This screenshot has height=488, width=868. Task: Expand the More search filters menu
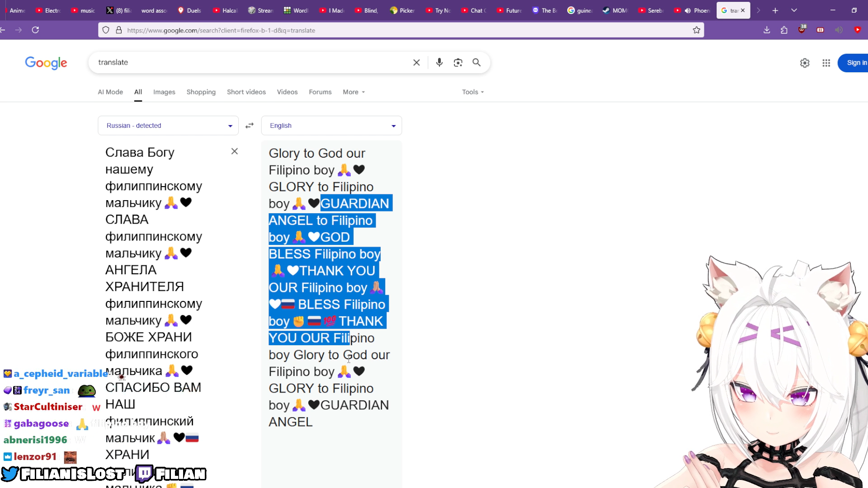[x=354, y=92]
